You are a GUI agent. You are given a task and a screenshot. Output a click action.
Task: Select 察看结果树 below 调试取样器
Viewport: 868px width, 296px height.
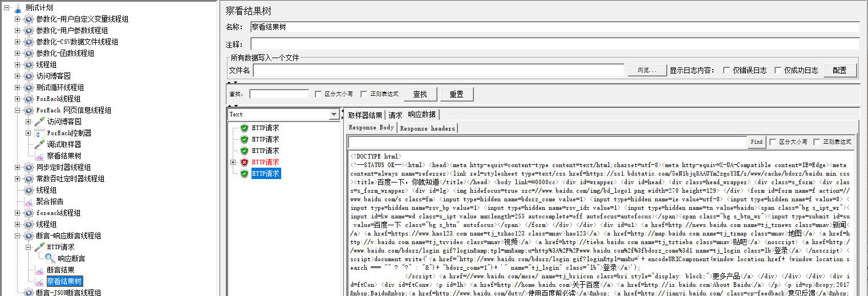(64, 156)
